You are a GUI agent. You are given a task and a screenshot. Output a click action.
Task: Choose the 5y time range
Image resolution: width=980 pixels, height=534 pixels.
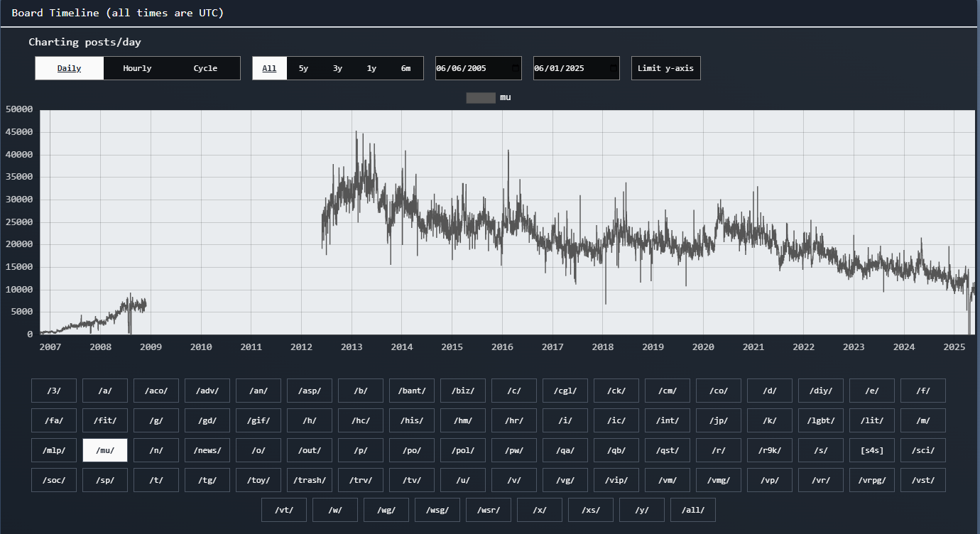click(x=303, y=68)
